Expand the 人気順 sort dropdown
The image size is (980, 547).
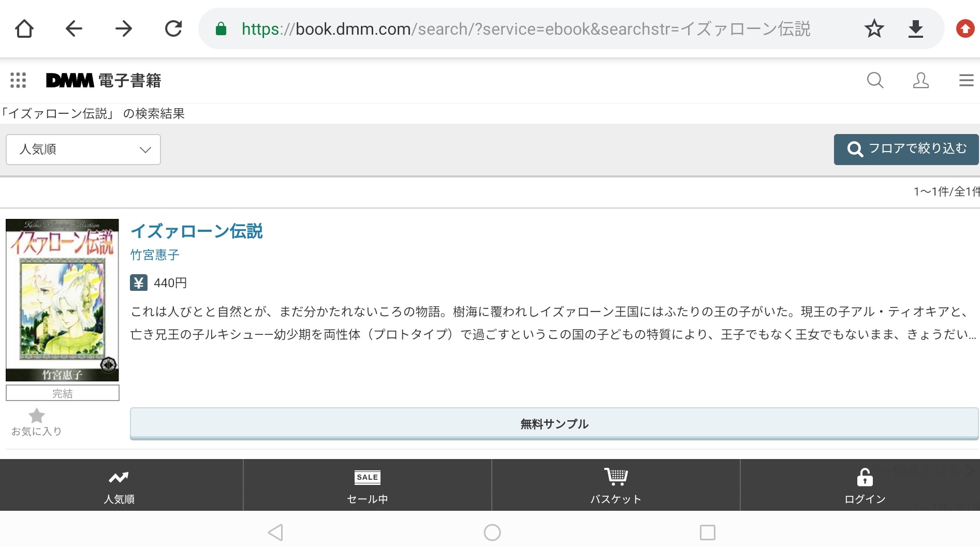click(83, 150)
